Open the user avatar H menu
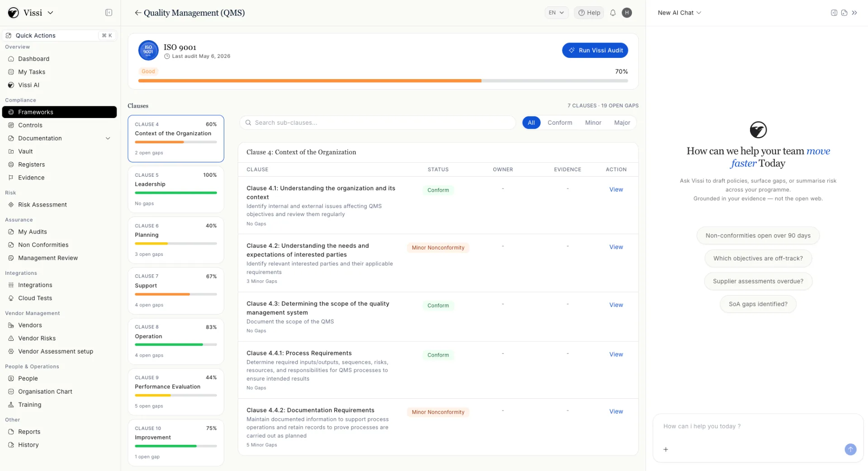The height and width of the screenshot is (471, 868). [x=627, y=13]
